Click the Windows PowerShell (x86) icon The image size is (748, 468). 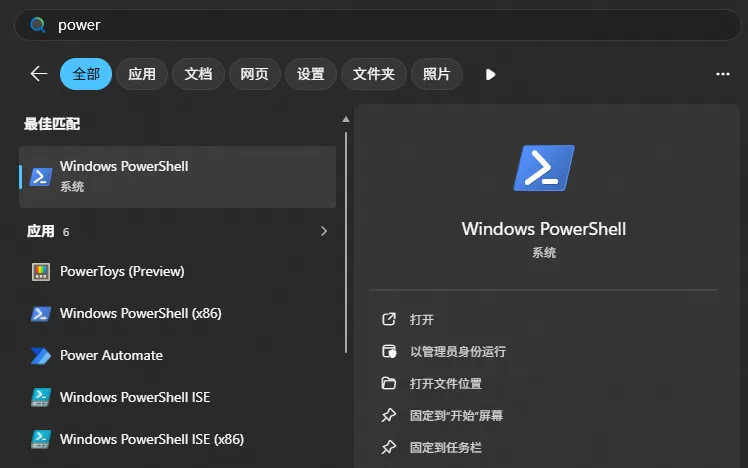tap(41, 313)
